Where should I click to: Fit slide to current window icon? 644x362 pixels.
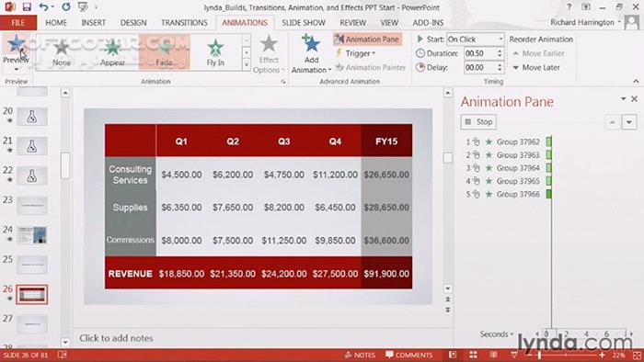637,355
